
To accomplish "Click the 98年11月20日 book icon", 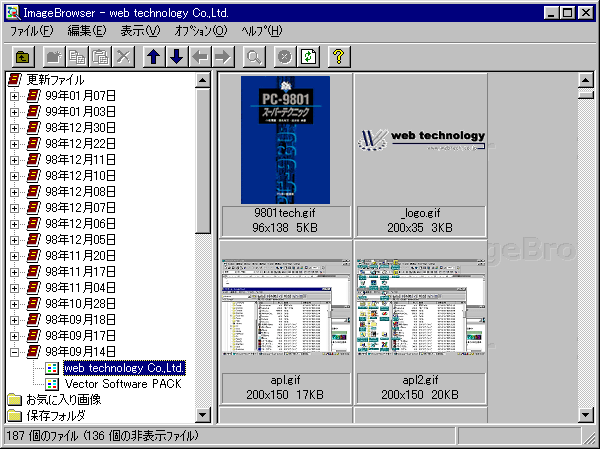I will (34, 255).
